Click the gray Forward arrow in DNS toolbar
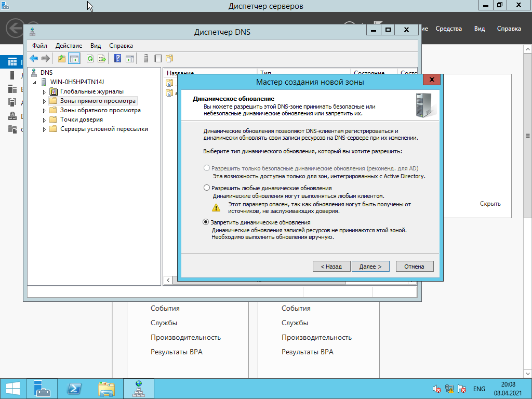 click(46, 59)
